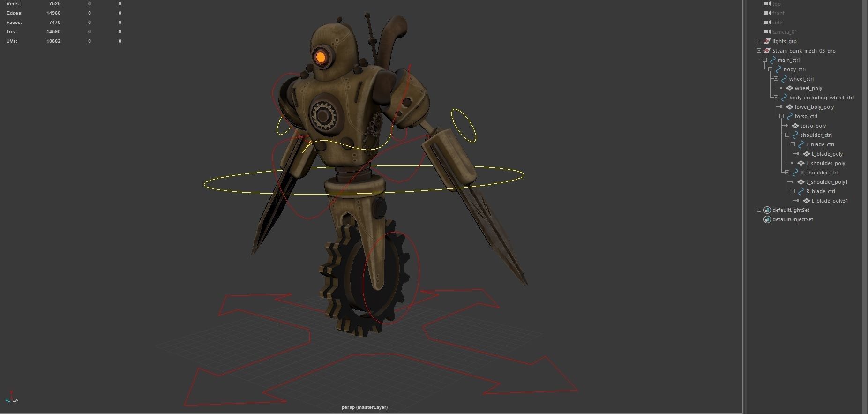Click the group icon of Steam_punk_mech_03_grp
Image resolution: width=868 pixels, height=414 pixels.
click(x=767, y=51)
